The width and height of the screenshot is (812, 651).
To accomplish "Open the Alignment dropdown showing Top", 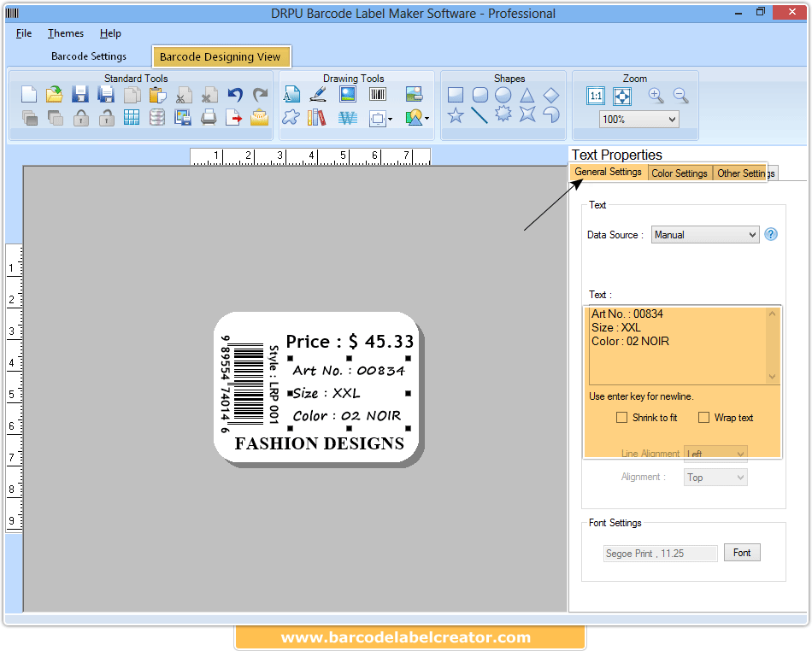I will coord(715,477).
